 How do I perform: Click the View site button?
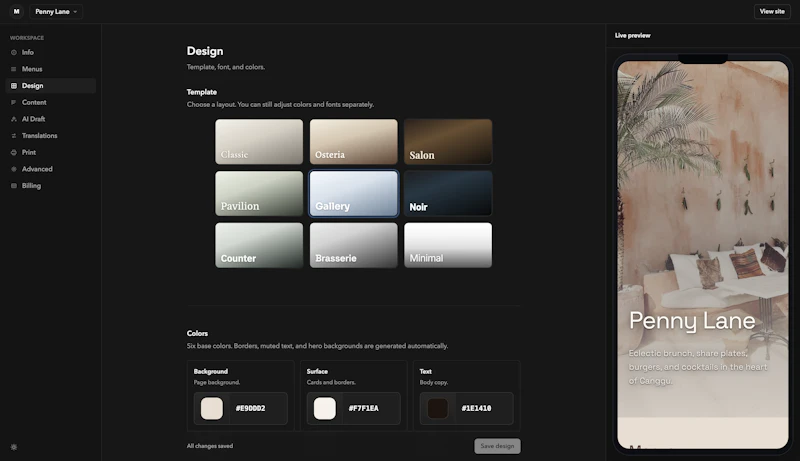[x=772, y=11]
